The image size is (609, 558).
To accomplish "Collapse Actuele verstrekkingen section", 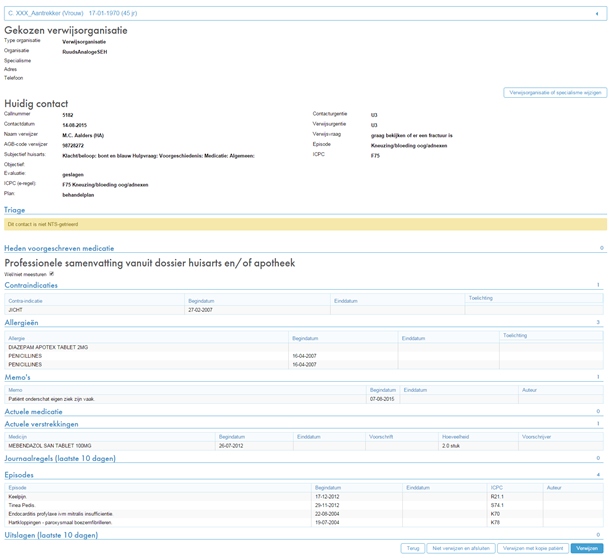I will (x=43, y=423).
